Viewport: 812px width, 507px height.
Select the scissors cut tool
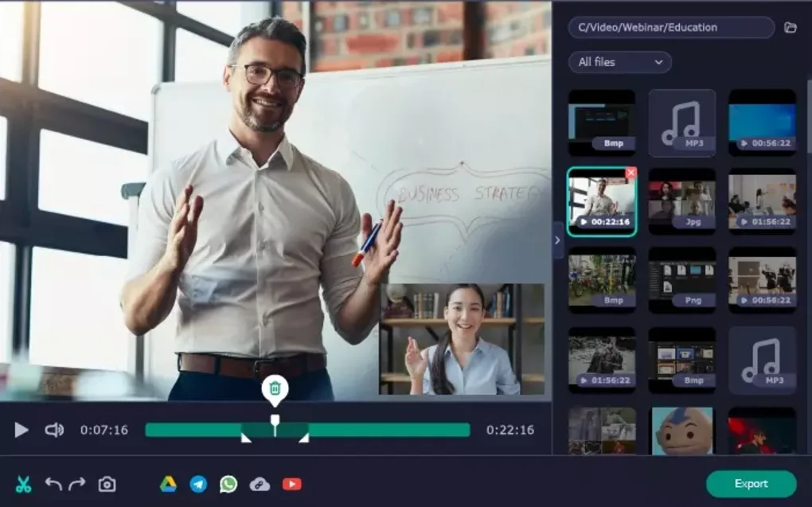point(23,484)
